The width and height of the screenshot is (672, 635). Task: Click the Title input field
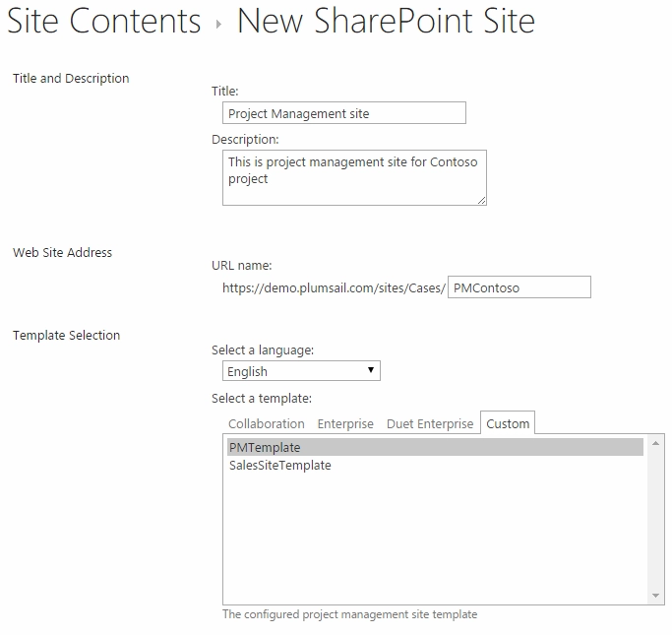point(344,113)
